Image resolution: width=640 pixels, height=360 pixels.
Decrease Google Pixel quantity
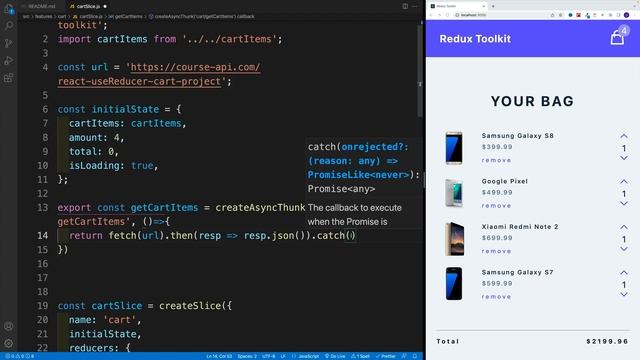(624, 203)
